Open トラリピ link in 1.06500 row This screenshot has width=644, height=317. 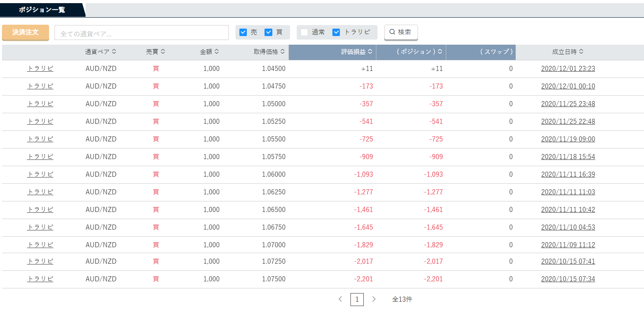pos(40,210)
